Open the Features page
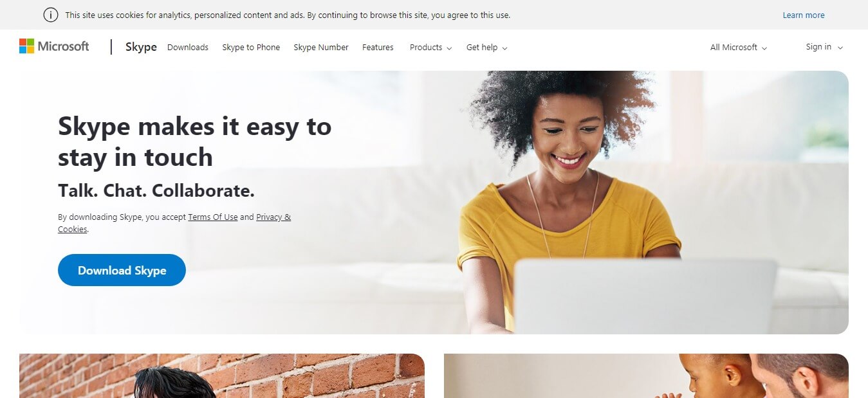The image size is (868, 398). pos(378,47)
